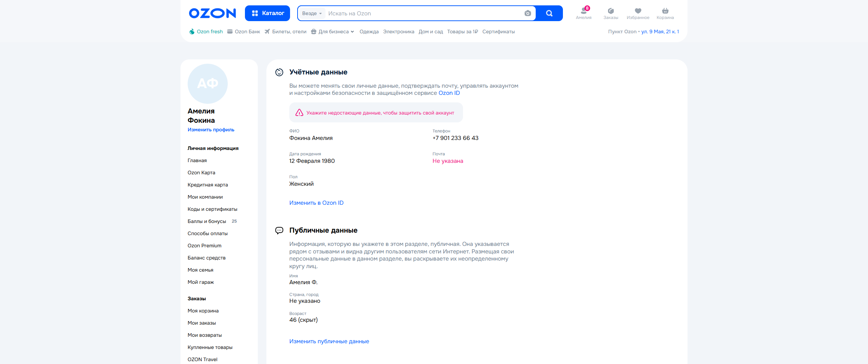Click Изменить профиль link
This screenshot has width=868, height=364.
click(211, 130)
